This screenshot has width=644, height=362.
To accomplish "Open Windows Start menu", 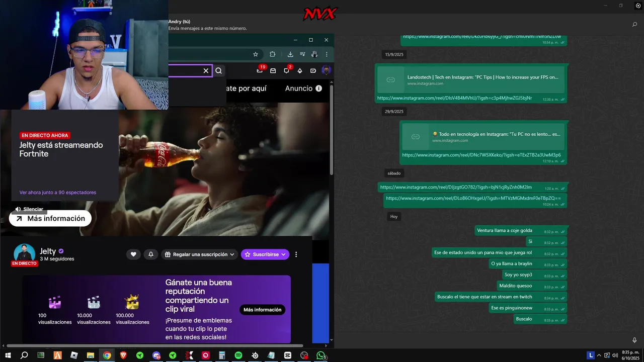I will 8,355.
